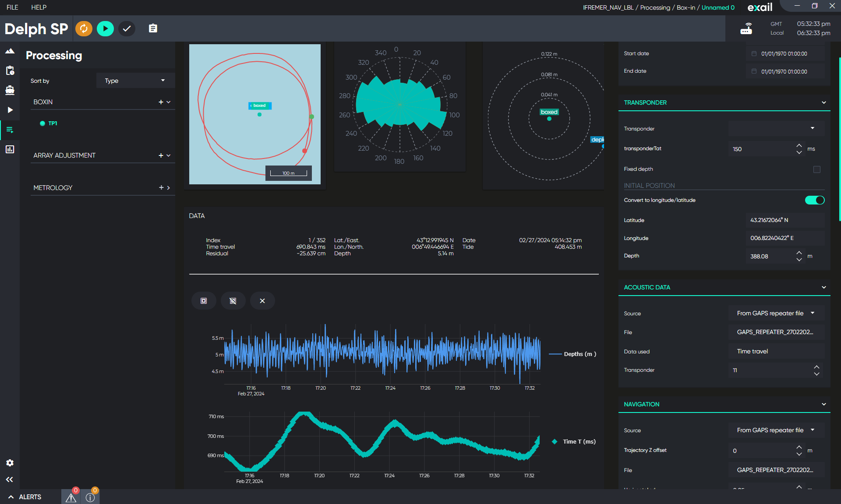This screenshot has height=504, width=841.
Task: Collapse the TRANSPONDER section
Action: click(824, 102)
